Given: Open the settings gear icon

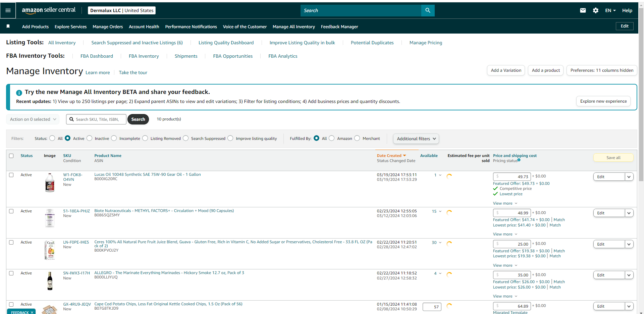Looking at the screenshot, I should 596,10.
